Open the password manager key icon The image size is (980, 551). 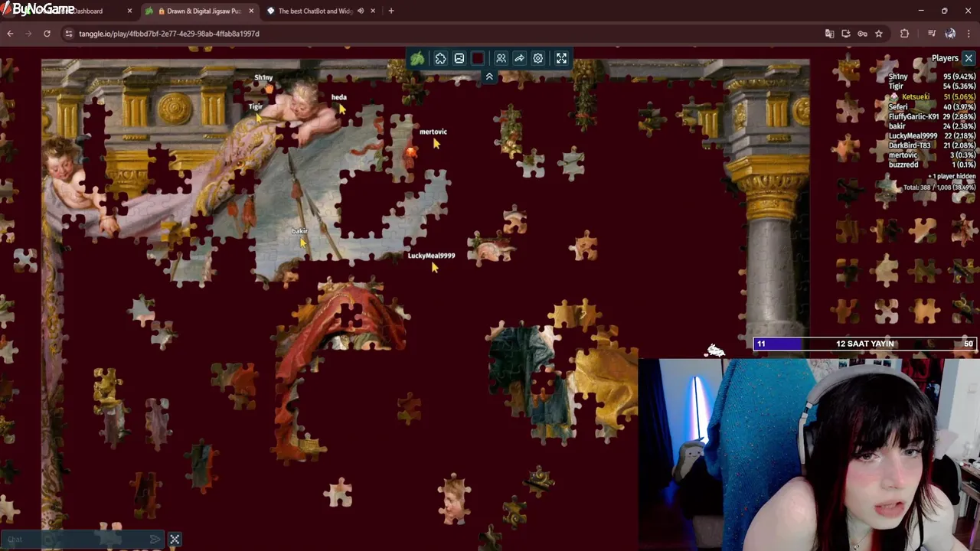tap(863, 34)
